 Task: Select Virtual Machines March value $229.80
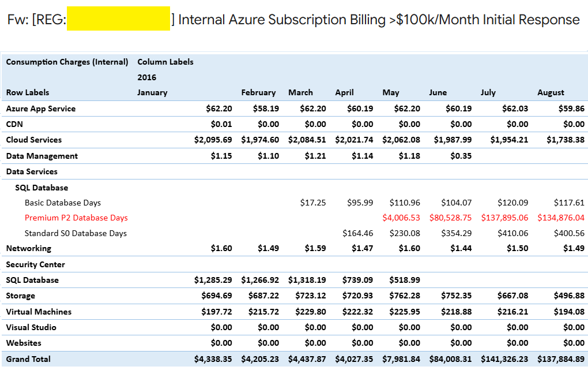coord(311,312)
